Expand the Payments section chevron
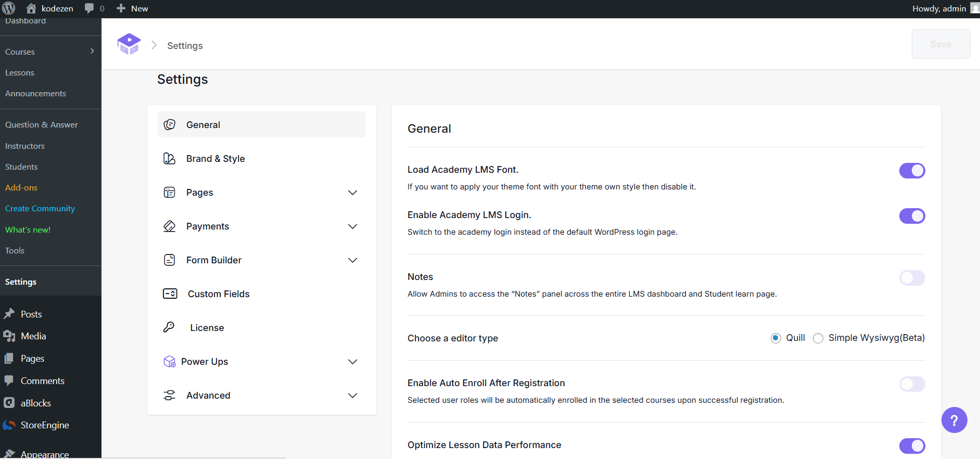Image resolution: width=980 pixels, height=459 pixels. point(352,226)
